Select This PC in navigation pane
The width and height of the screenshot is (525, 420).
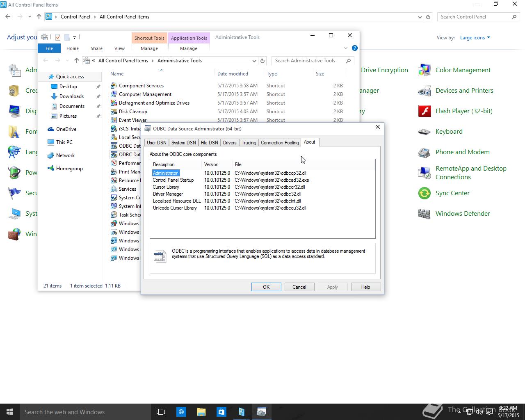click(x=64, y=142)
